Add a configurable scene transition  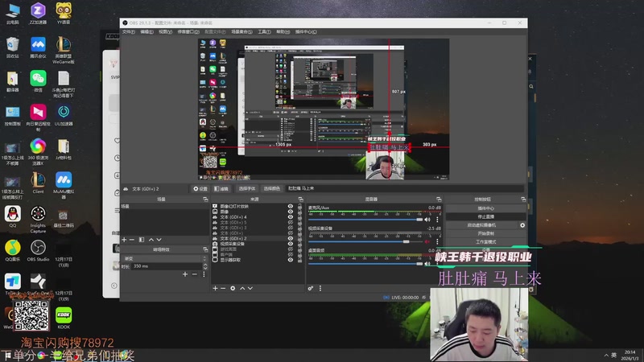(185, 274)
